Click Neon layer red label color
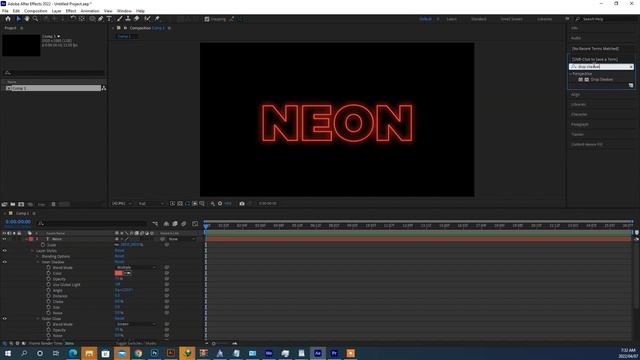640x360 pixels. coord(31,239)
